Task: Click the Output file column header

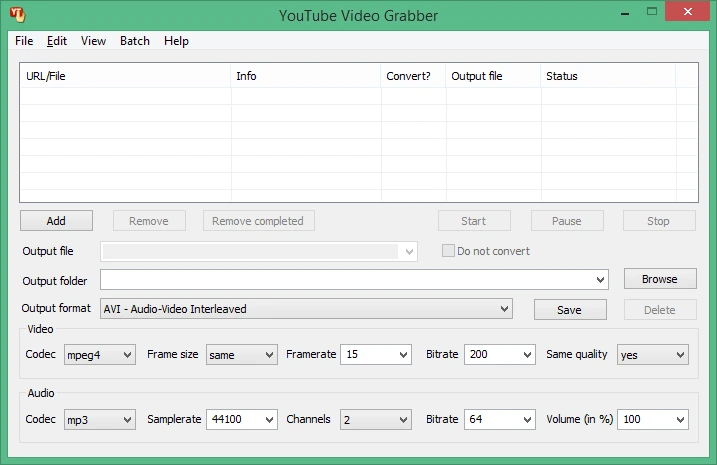Action: tap(493, 76)
